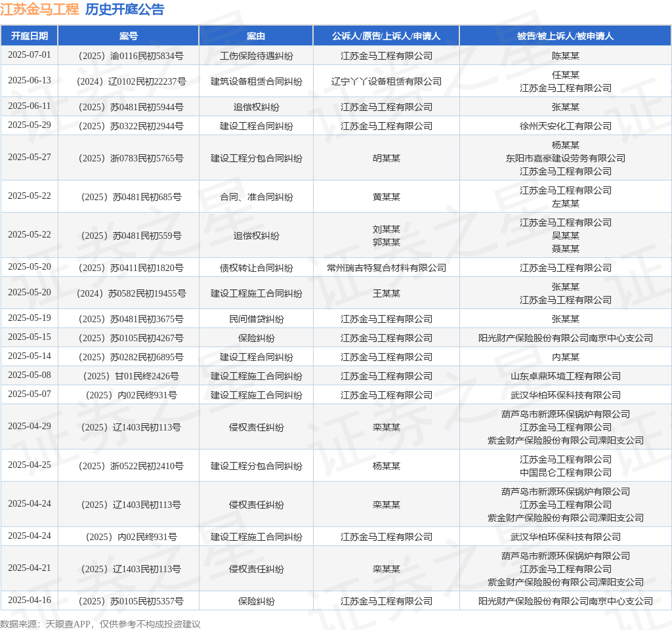Click plaintiff 刘某某
The height and width of the screenshot is (630, 672).
click(x=386, y=229)
